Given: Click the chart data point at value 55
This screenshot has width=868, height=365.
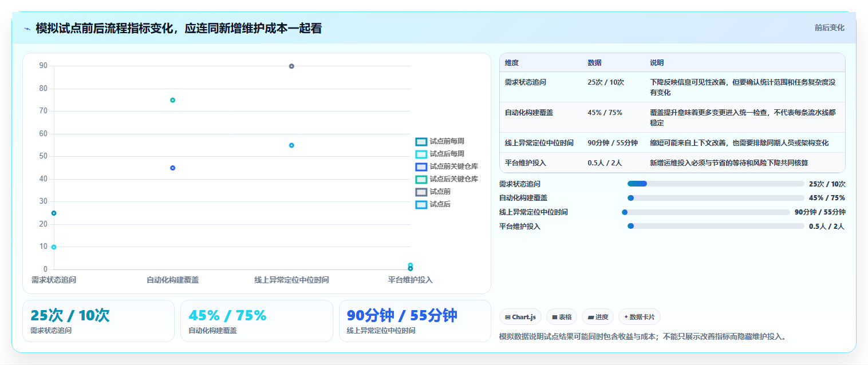Looking at the screenshot, I should tap(291, 145).
